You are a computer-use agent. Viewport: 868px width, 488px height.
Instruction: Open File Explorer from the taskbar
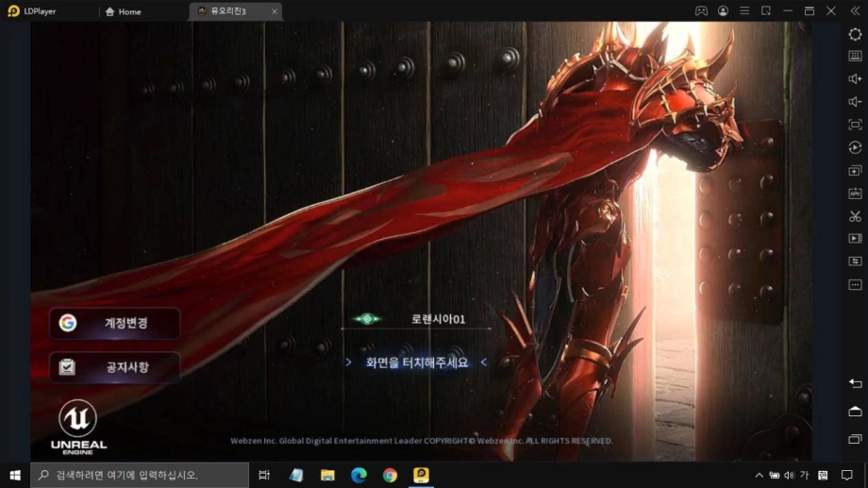pyautogui.click(x=327, y=476)
